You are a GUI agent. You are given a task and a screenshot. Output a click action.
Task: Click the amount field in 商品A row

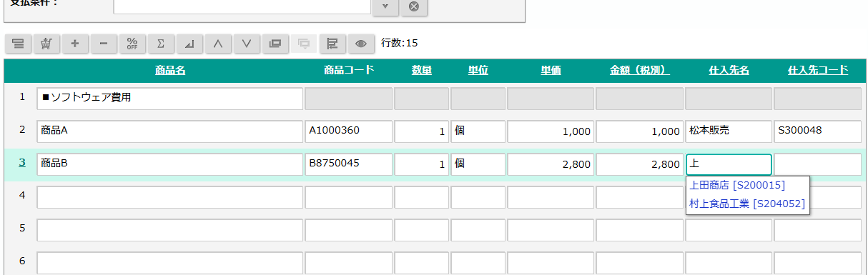pyautogui.click(x=640, y=131)
